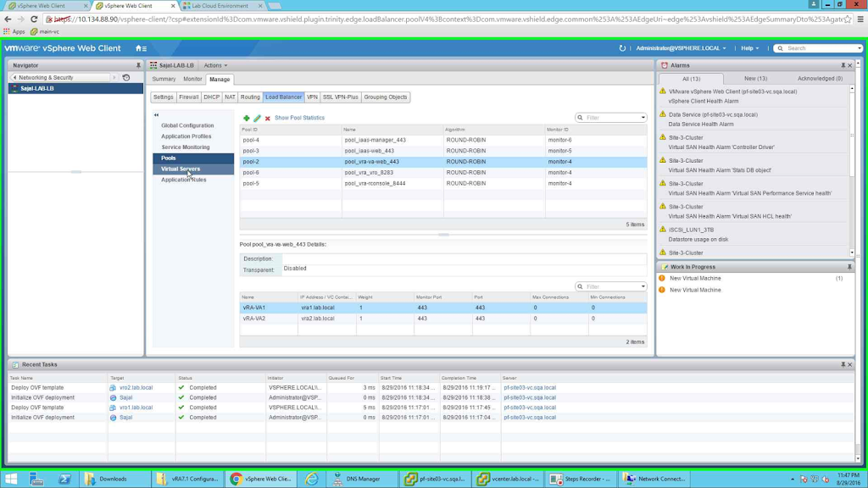Delete selected pool with red X
This screenshot has width=868, height=488.
(267, 118)
